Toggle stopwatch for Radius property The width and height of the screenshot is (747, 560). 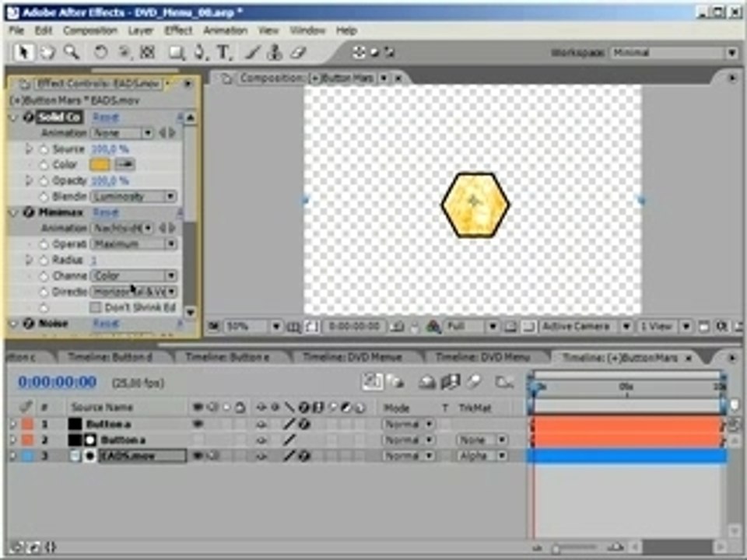pos(44,260)
